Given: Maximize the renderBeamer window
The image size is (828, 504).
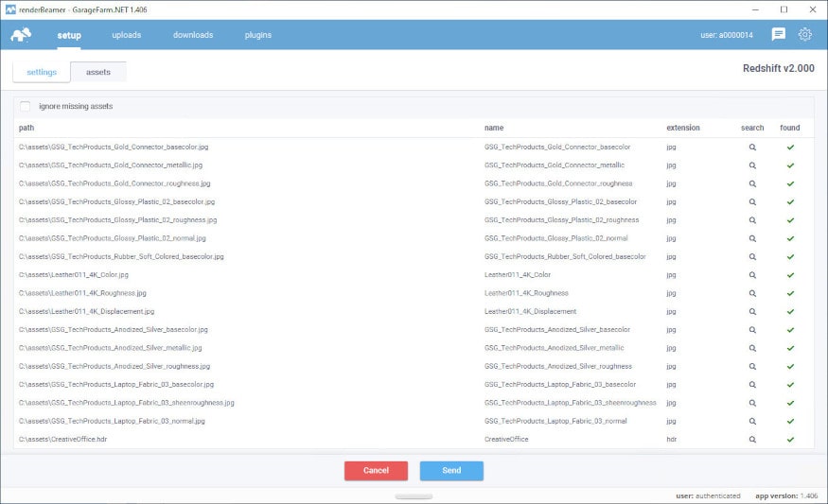Looking at the screenshot, I should click(784, 9).
